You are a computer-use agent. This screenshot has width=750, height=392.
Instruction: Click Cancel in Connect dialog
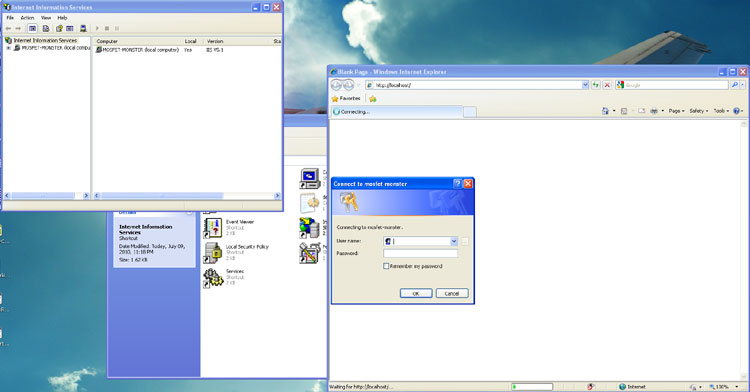tap(452, 293)
